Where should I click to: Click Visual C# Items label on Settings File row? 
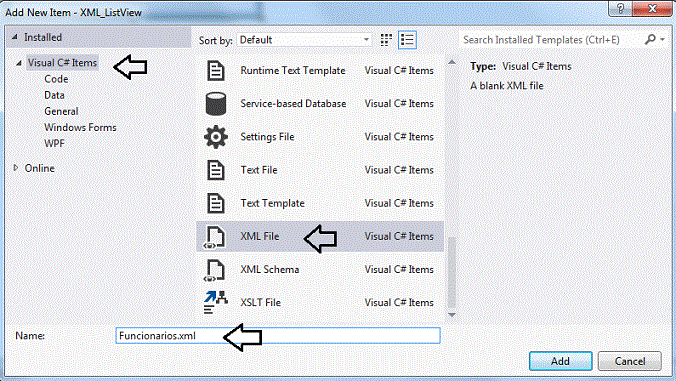pos(399,137)
